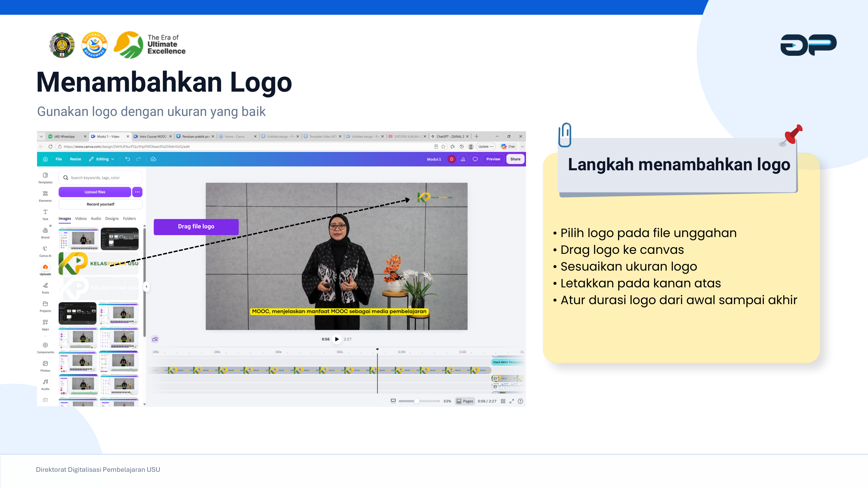
Task: Open the Brand sidebar panel
Action: coord(45,233)
